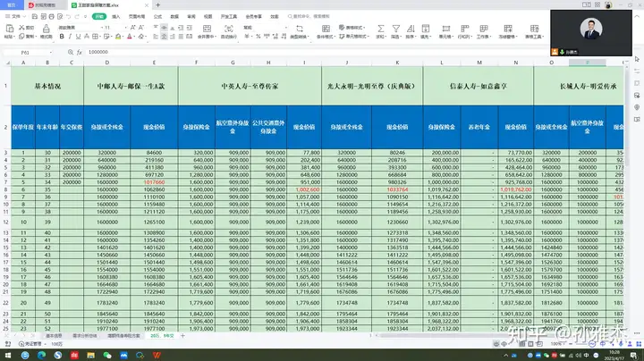Click the type conversion (类型转换) button
Screen dimensions: 644x361
click(x=300, y=31)
